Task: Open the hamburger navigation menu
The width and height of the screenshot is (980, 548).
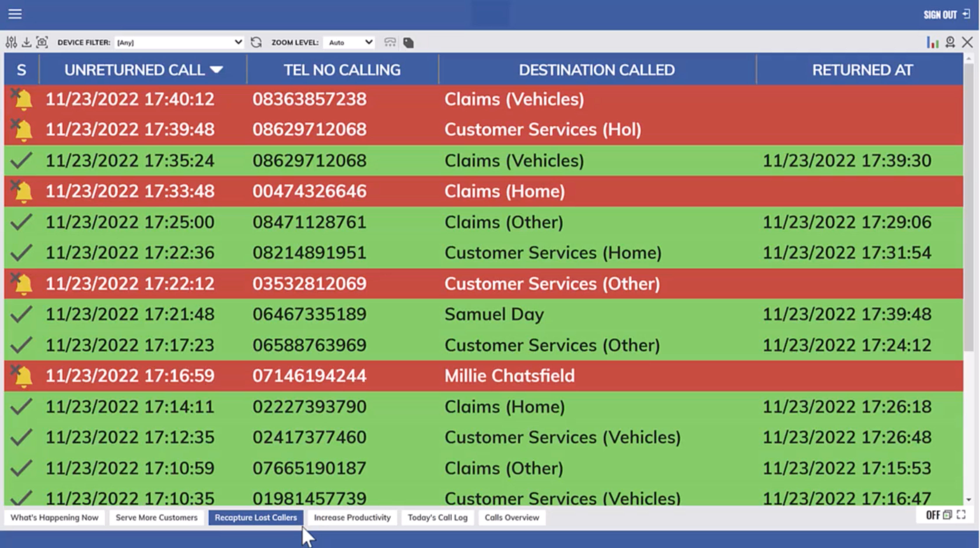Action: [x=15, y=14]
